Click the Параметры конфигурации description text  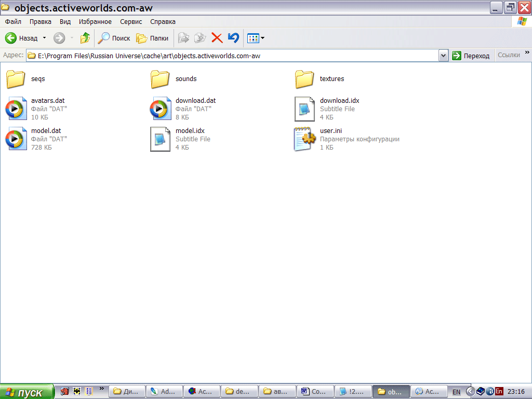pos(360,139)
